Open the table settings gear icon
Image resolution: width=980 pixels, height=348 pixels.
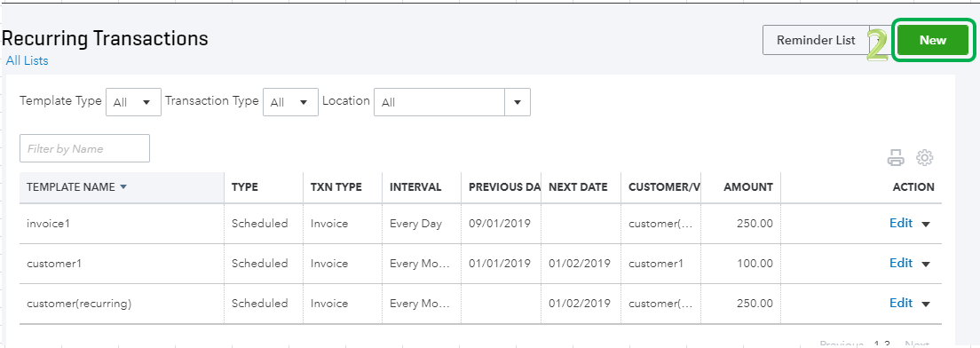coord(924,157)
